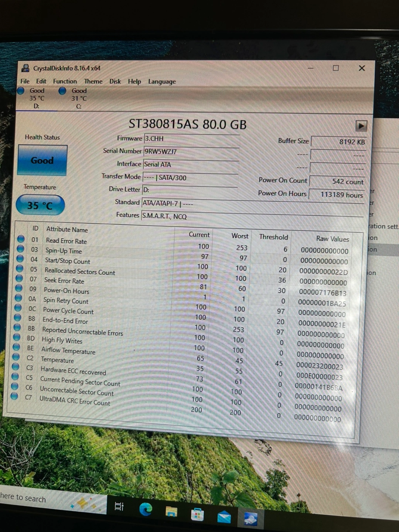Click the Power On Count 542 field

coord(337,181)
